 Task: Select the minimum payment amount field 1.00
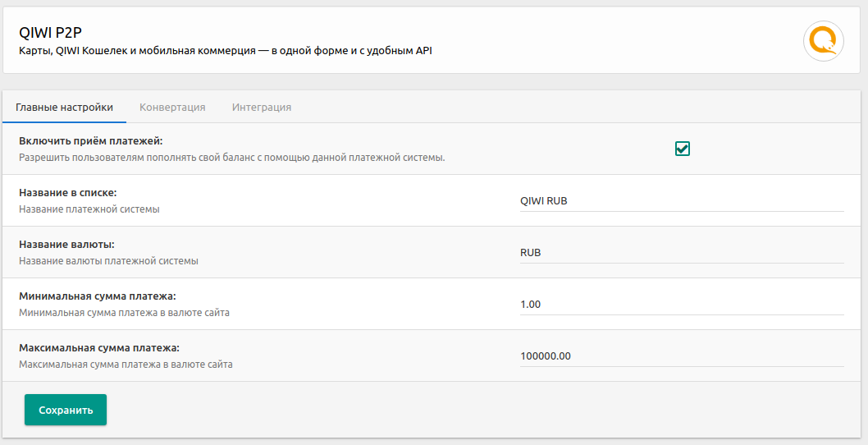click(x=681, y=304)
